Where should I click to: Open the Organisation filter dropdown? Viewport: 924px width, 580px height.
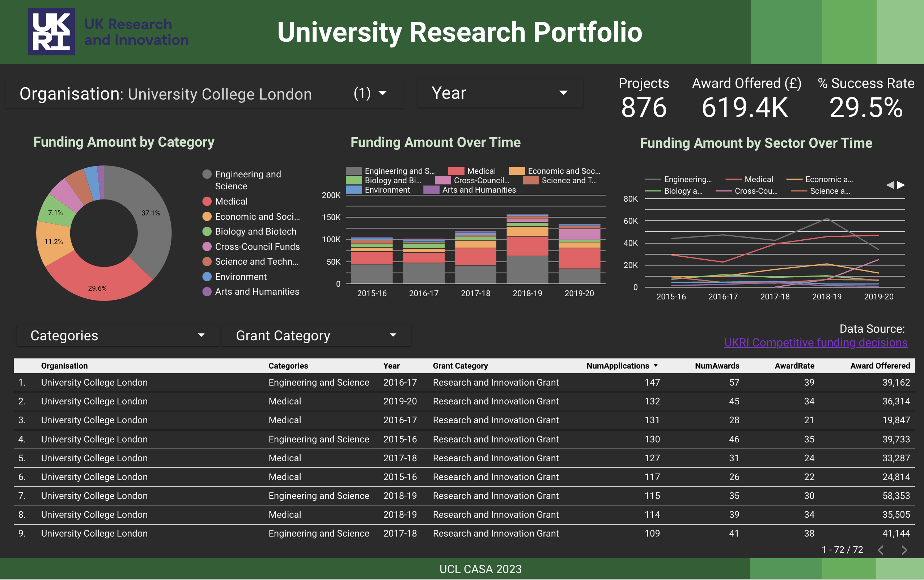pyautogui.click(x=204, y=94)
